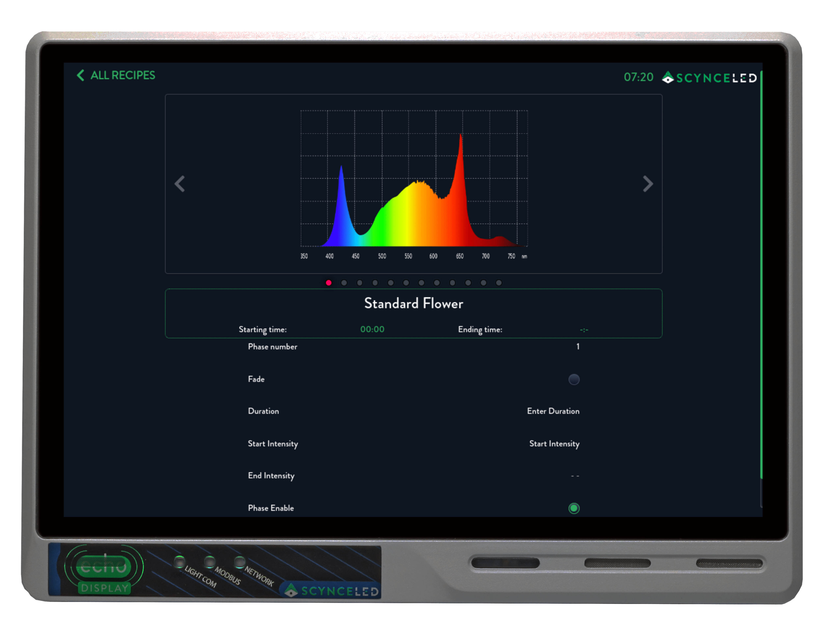Select the second carousel dot
This screenshot has width=838, height=644.
coord(344,283)
